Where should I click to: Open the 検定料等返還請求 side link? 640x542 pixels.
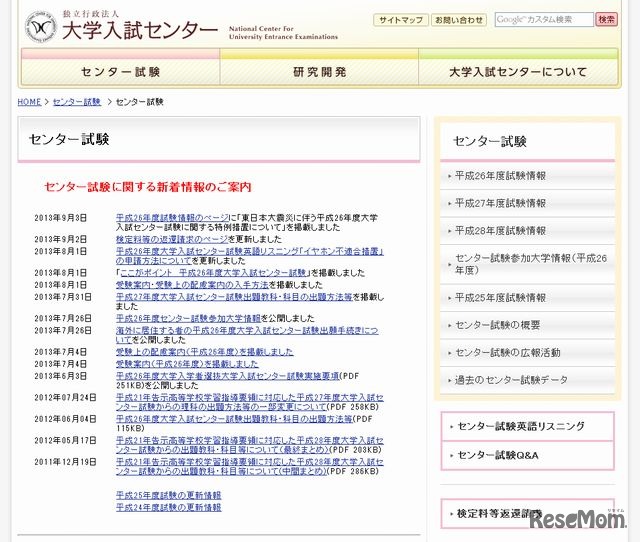pos(527,513)
